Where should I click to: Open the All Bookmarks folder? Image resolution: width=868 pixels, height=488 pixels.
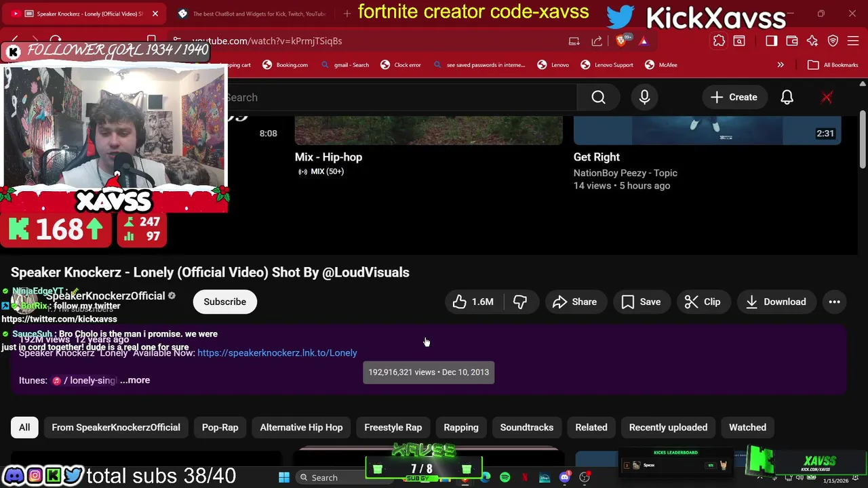pyautogui.click(x=833, y=65)
